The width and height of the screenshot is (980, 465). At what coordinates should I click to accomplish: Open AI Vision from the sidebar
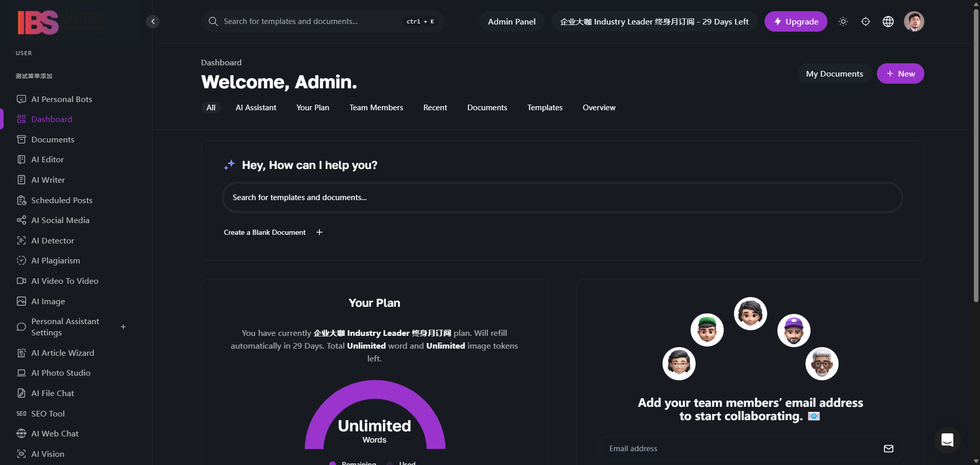tap(47, 454)
